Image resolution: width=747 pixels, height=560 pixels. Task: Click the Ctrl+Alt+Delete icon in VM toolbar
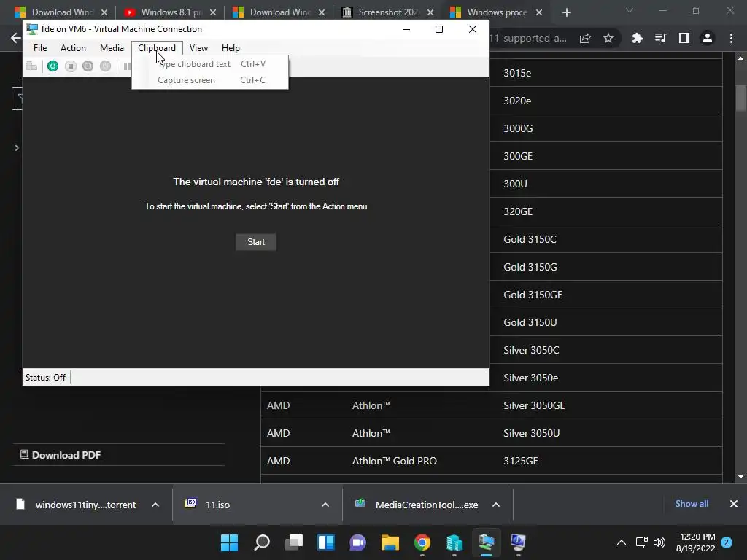click(x=32, y=66)
